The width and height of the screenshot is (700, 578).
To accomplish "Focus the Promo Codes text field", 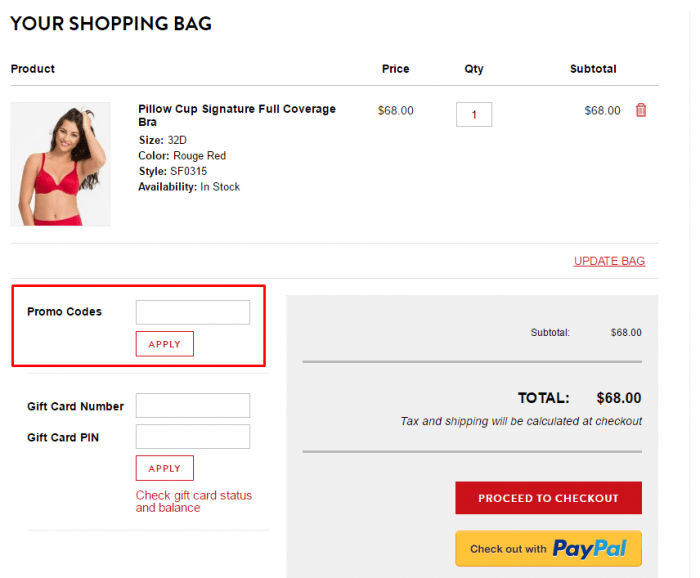I will 193,312.
